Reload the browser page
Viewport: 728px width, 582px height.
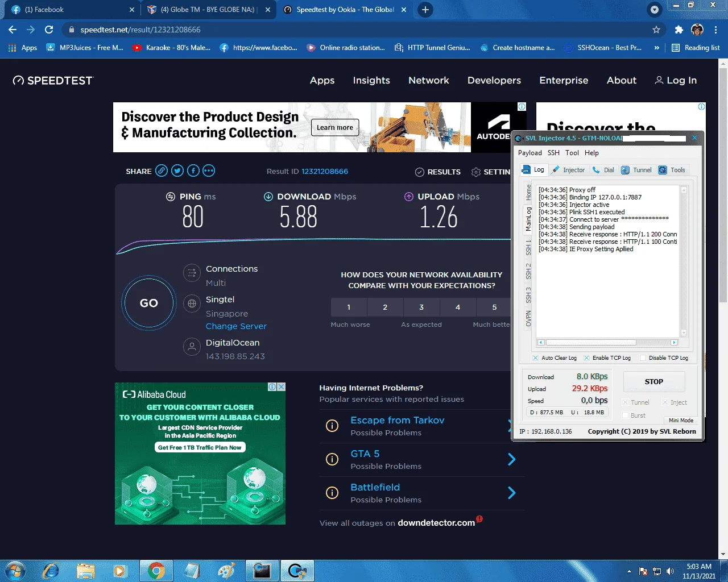tap(49, 30)
